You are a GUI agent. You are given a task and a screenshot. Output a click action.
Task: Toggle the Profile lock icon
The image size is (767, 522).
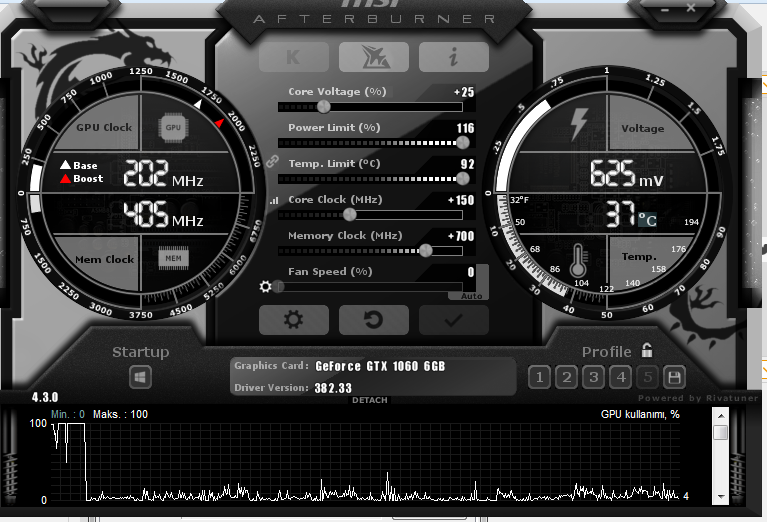click(x=647, y=350)
